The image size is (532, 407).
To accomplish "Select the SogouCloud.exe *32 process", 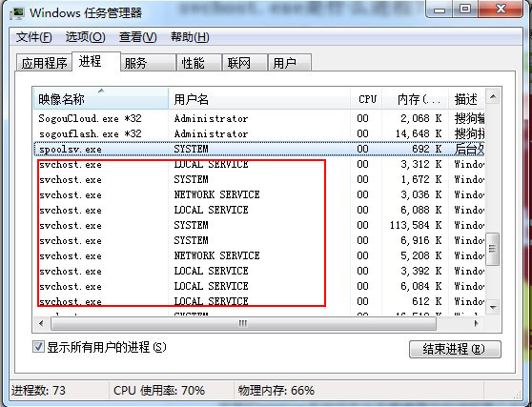I will click(259, 118).
